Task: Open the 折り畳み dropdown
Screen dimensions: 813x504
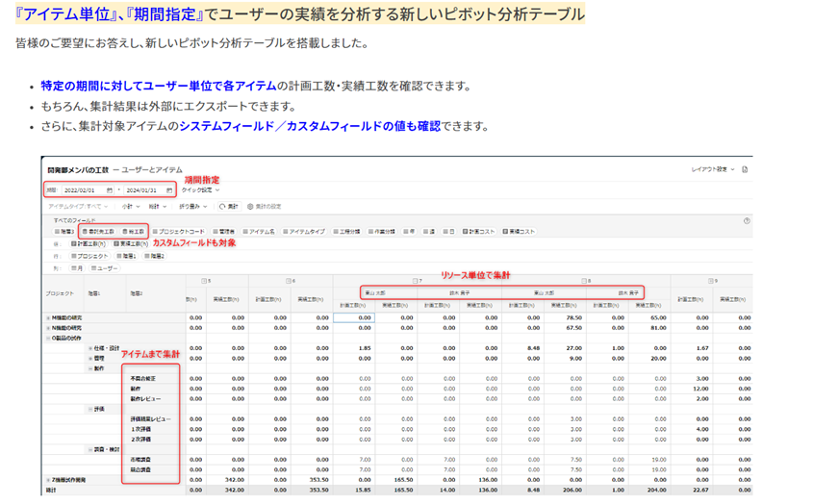Action: pos(193,207)
